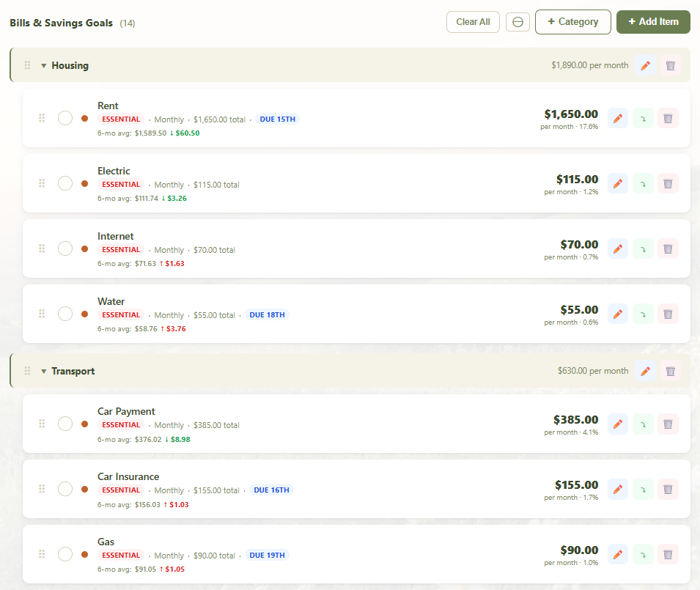Click the Bills & Savings Goals heading
Image resolution: width=700 pixels, height=590 pixels.
(61, 23)
